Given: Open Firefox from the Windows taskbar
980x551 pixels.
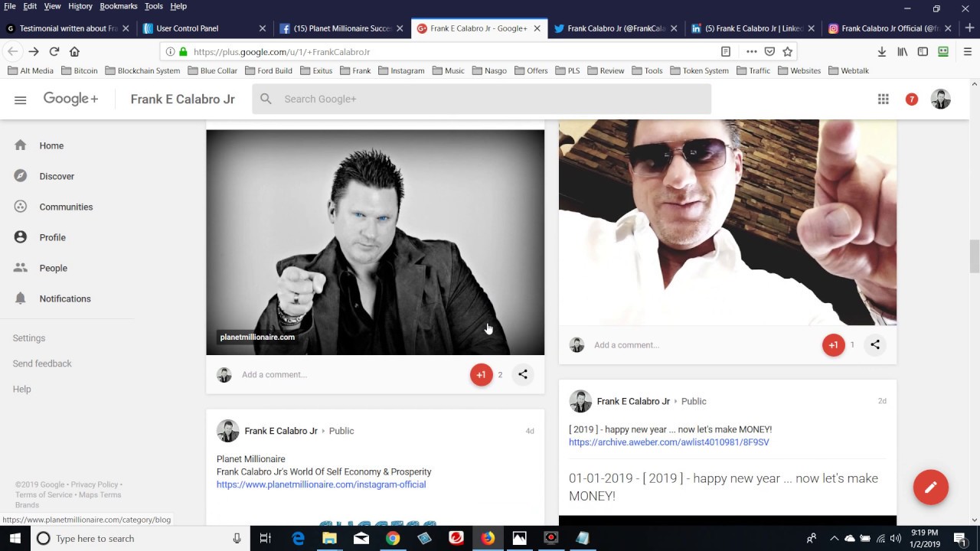Looking at the screenshot, I should [x=488, y=538].
